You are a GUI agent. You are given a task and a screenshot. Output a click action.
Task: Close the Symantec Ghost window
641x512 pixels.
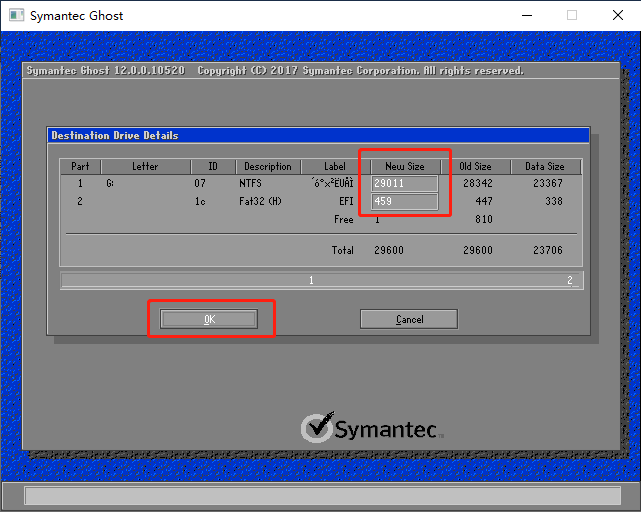point(618,16)
